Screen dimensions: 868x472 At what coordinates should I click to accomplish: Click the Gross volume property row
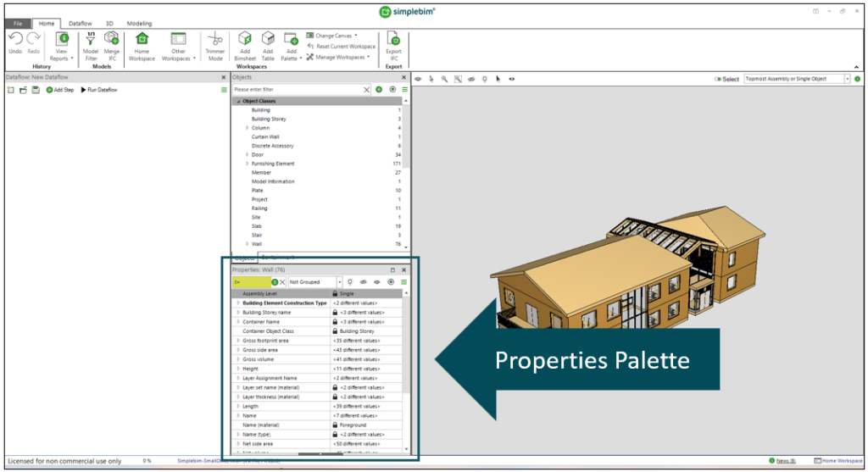[x=317, y=359]
